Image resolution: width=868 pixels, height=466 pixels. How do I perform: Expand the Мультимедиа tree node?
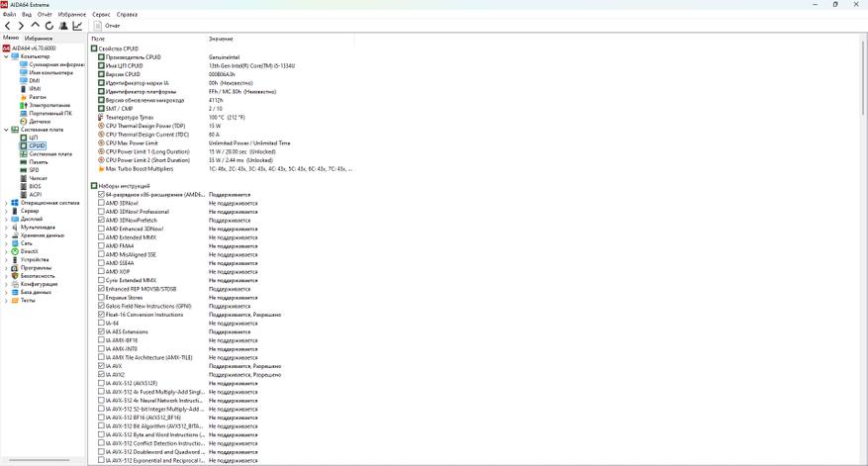point(6,227)
